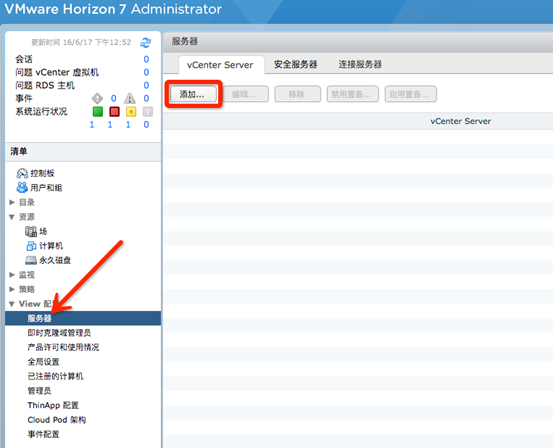Click the triangle event warning icon
Screen dimensions: 553x448
click(x=130, y=98)
